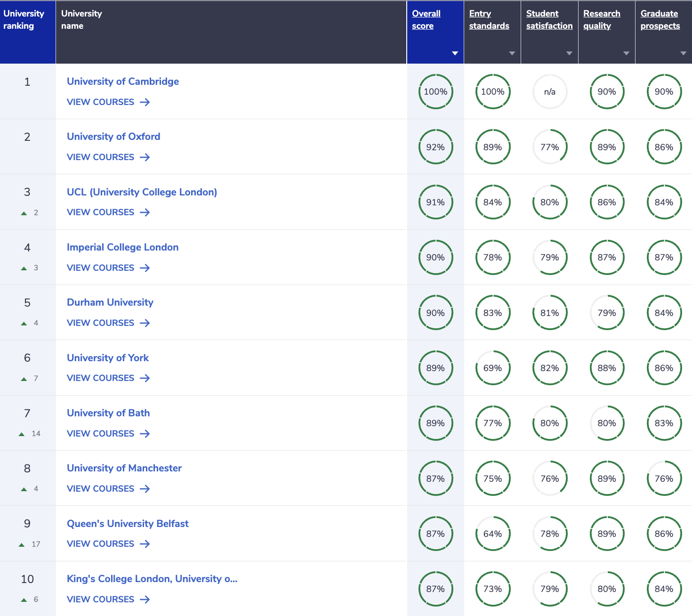Click Oxford's 86% graduate prospects circle

(x=664, y=147)
